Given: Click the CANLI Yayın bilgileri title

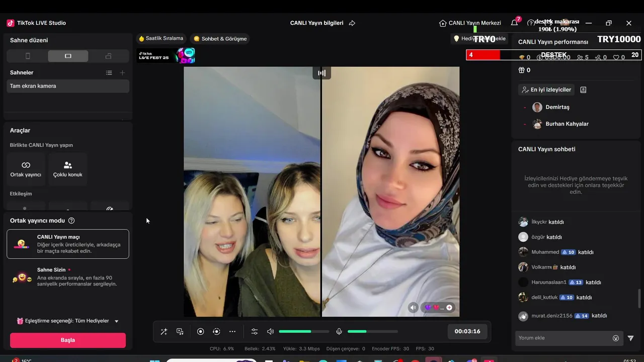Looking at the screenshot, I should click(316, 23).
